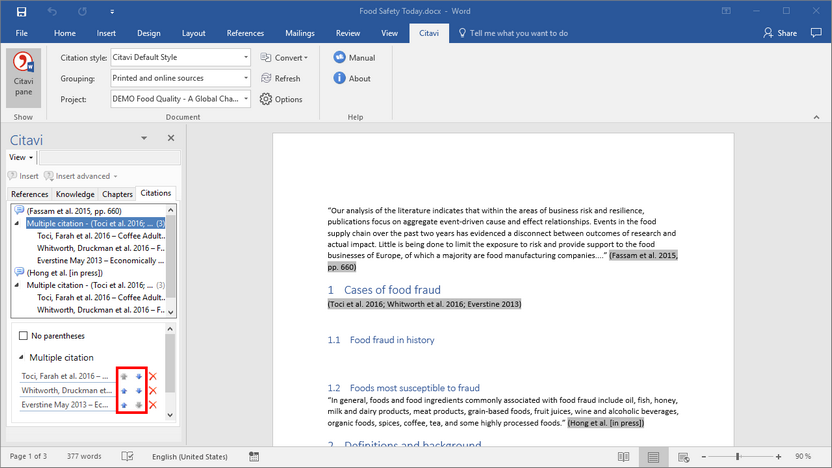The height and width of the screenshot is (468, 832).
Task: Click the Undo arrow in title bar
Action: (x=52, y=11)
